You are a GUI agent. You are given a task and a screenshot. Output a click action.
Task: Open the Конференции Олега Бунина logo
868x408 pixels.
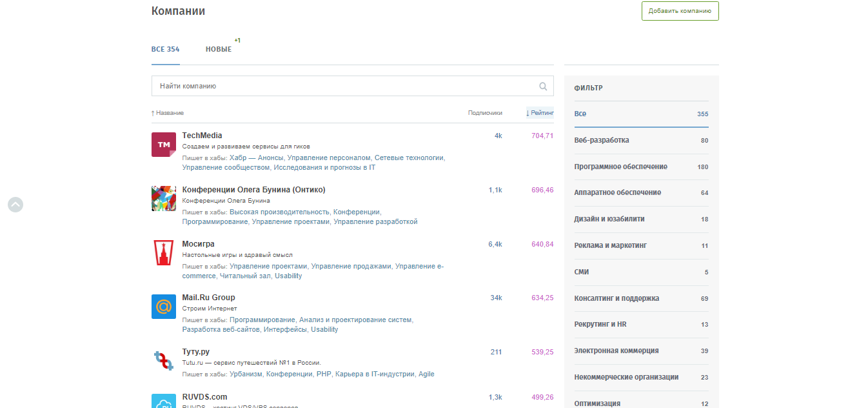click(163, 199)
